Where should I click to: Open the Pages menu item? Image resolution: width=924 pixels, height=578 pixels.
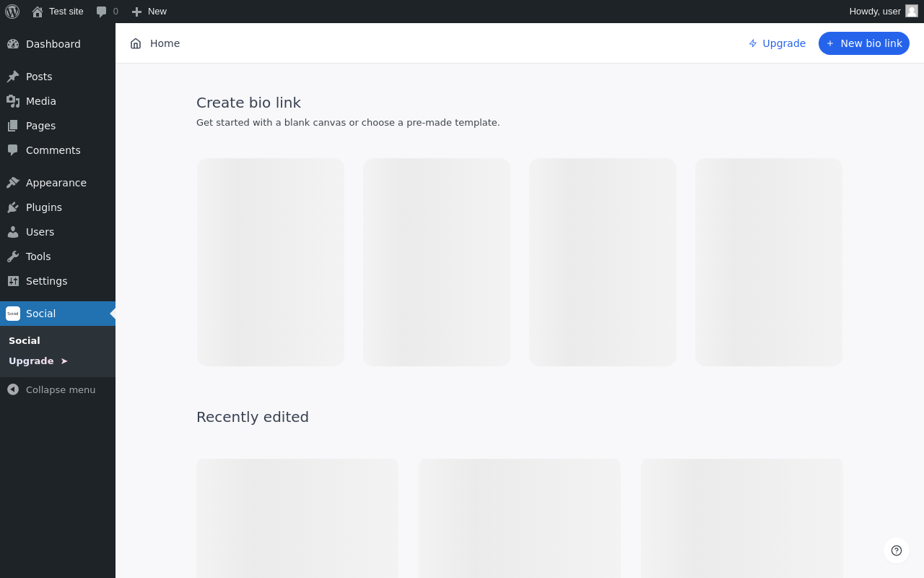point(58,126)
